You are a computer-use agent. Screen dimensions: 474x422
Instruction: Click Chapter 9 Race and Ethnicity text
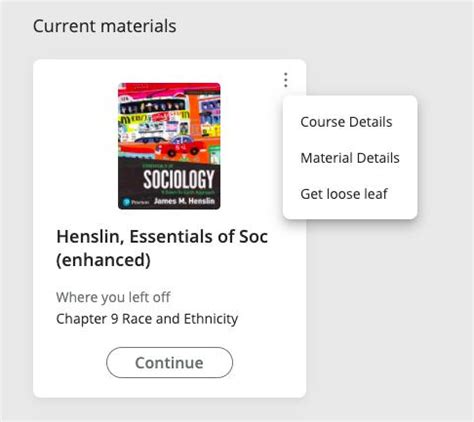pyautogui.click(x=147, y=319)
